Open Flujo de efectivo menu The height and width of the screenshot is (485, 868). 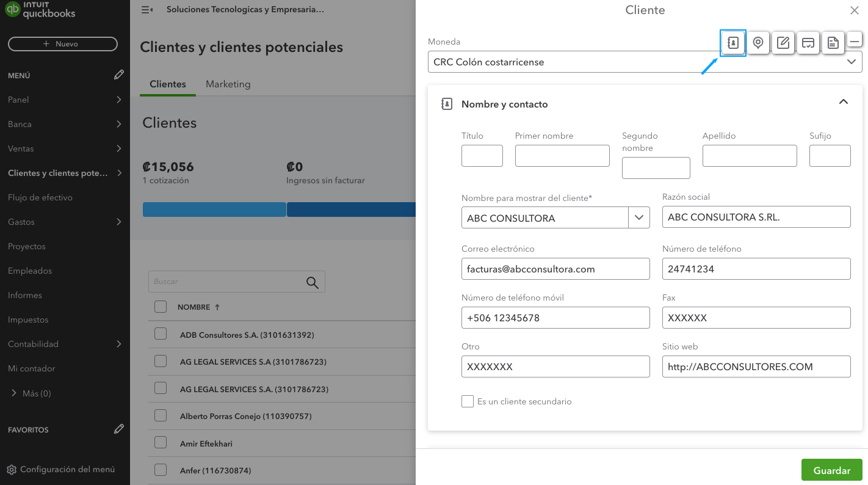[40, 197]
